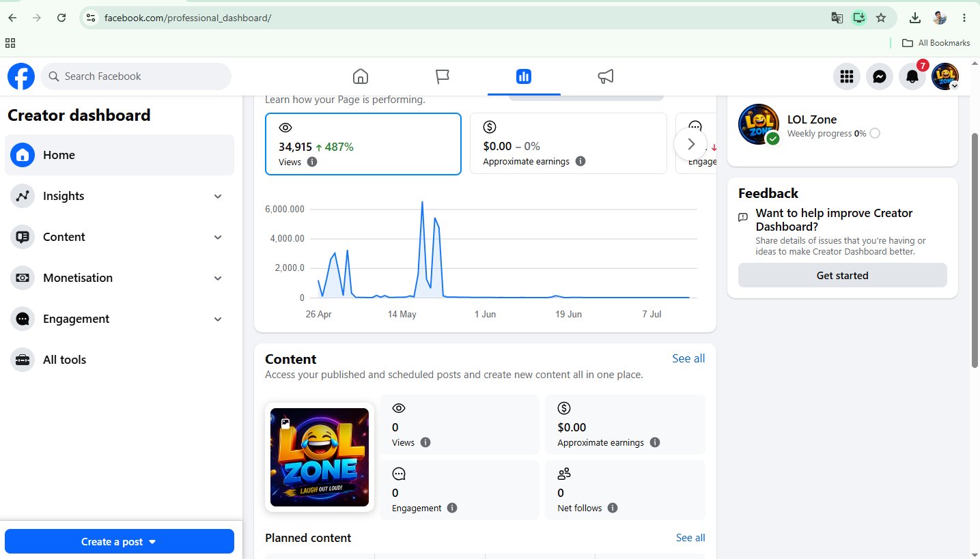The height and width of the screenshot is (559, 980).
Task: Click the page vertical scrollbar
Action: [975, 249]
